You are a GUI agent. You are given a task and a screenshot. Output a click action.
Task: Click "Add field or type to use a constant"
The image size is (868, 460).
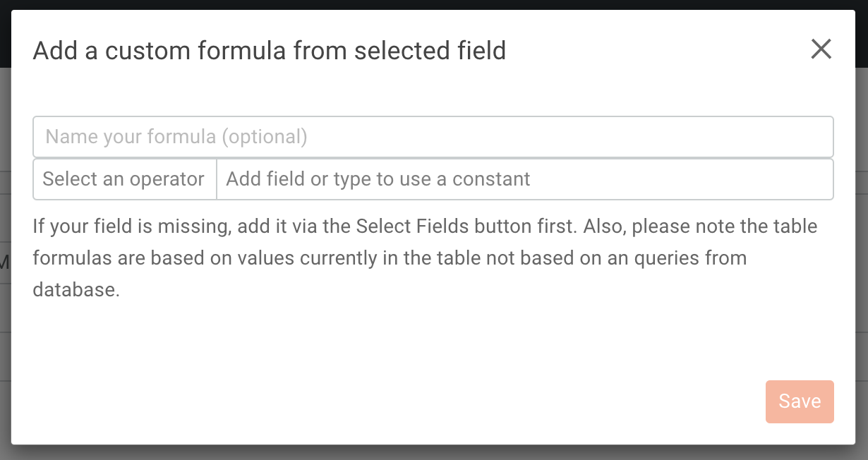(524, 179)
